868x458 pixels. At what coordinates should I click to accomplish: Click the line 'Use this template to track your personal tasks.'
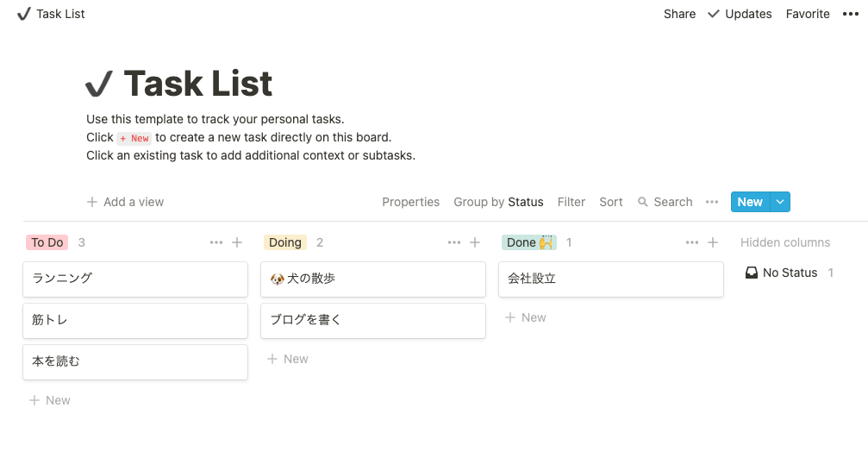pos(215,119)
